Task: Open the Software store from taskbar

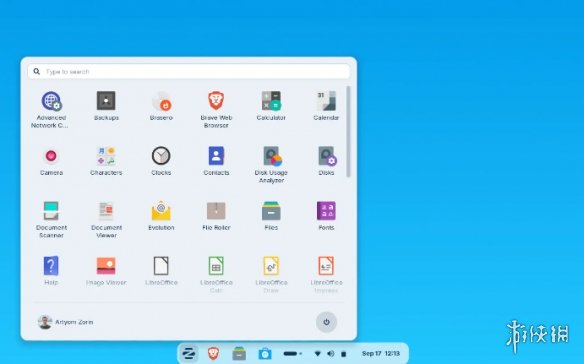Action: click(265, 353)
